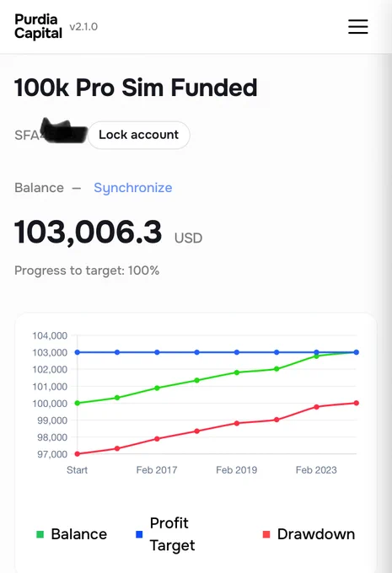Open the hamburger menu icon

pyautogui.click(x=357, y=27)
